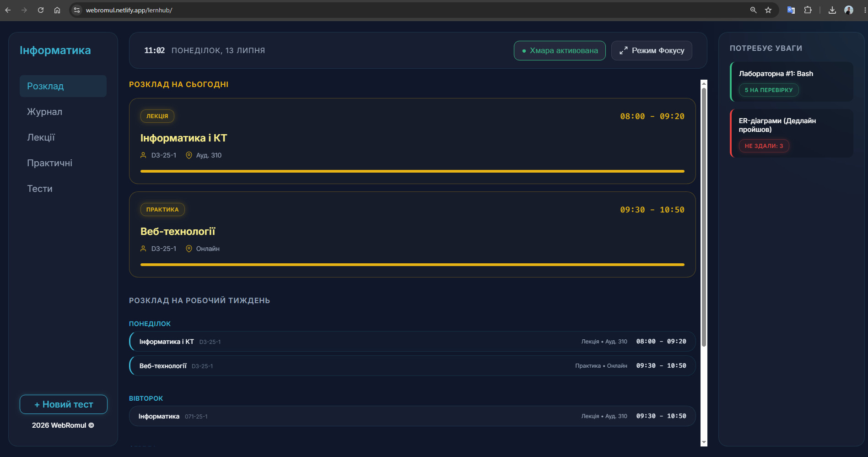Toggle the Хмара активована cloud status
The height and width of the screenshot is (457, 868).
coord(560,50)
